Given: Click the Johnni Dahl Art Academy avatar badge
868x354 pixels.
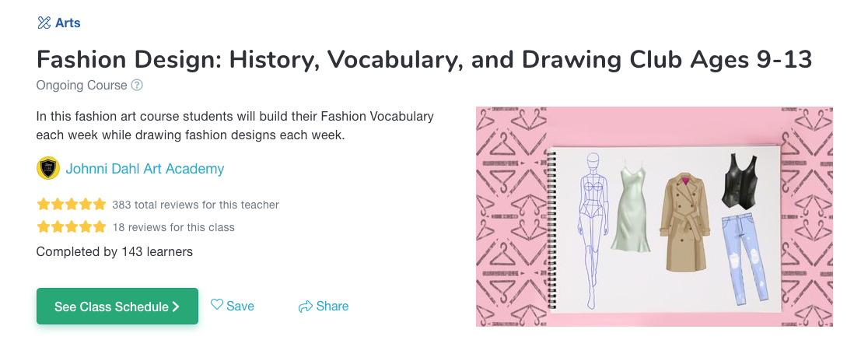Looking at the screenshot, I should tap(48, 168).
